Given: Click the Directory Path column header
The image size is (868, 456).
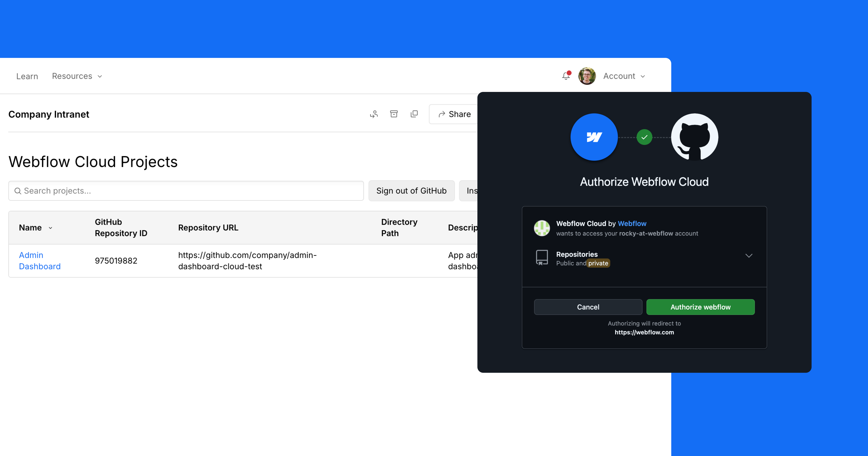Looking at the screenshot, I should click(x=399, y=228).
